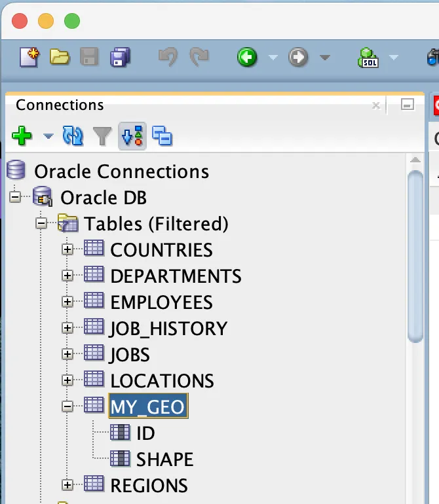This screenshot has width=439, height=504.
Task: Click the DEPARTMENTS table grid icon
Action: point(94,274)
